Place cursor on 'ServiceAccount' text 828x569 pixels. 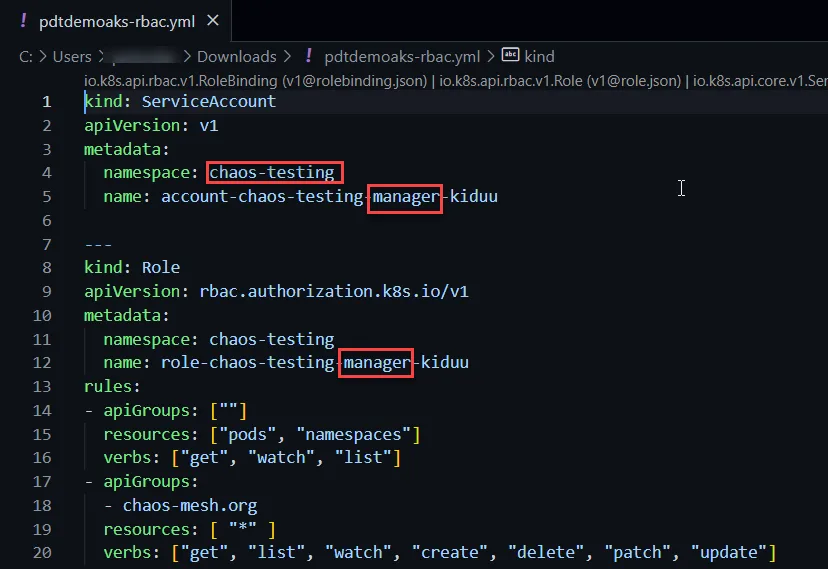(209, 101)
